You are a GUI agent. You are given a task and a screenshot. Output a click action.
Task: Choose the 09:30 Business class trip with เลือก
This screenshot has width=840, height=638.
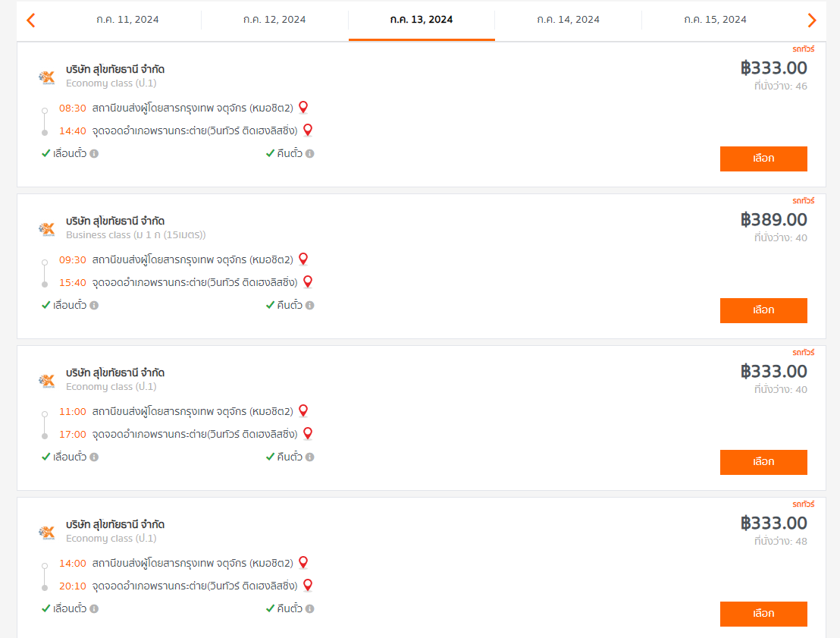pos(763,310)
